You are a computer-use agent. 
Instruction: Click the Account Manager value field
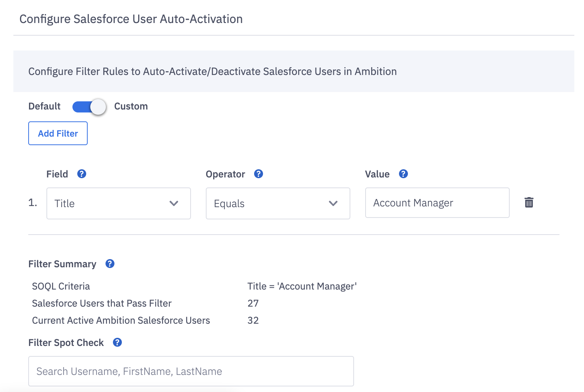[x=437, y=203]
